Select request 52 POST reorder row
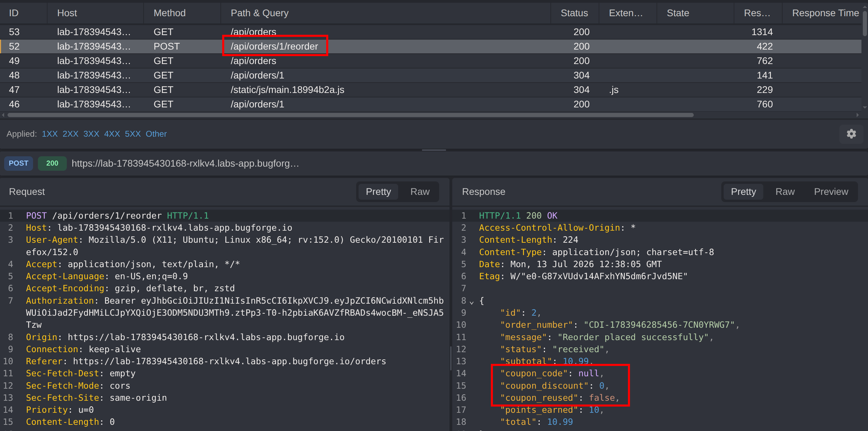 pos(431,46)
